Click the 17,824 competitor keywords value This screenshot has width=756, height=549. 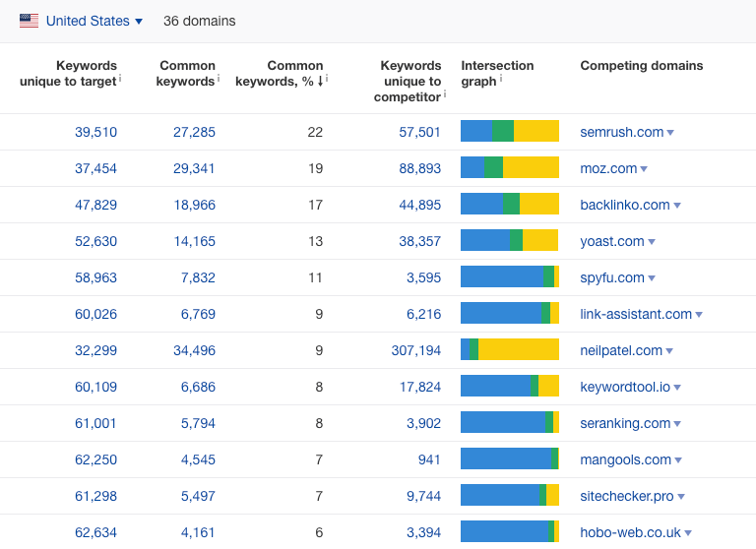420,387
